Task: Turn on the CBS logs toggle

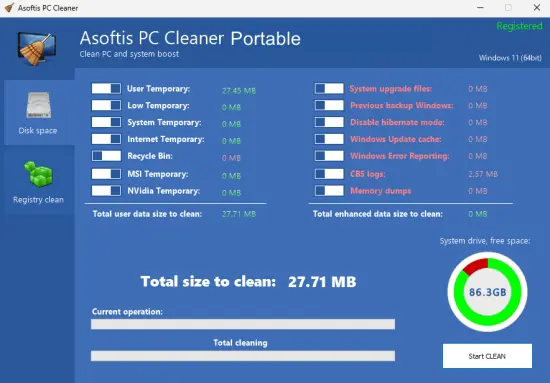Action: [329, 174]
